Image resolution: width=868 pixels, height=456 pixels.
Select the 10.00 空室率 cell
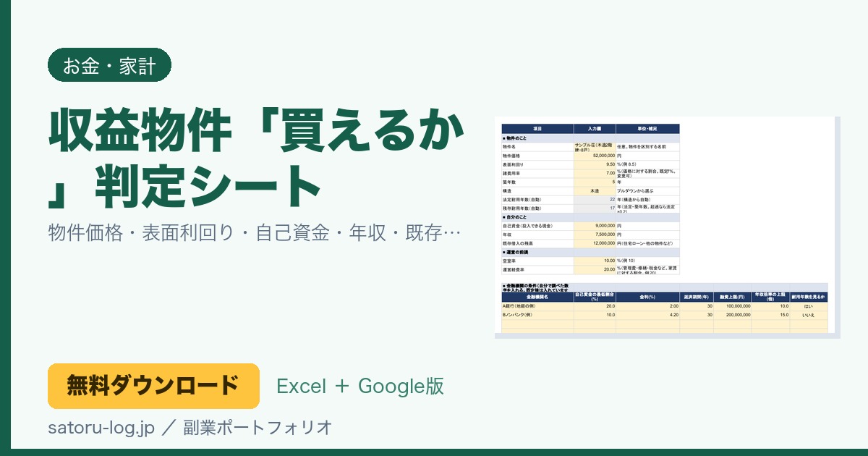point(595,261)
